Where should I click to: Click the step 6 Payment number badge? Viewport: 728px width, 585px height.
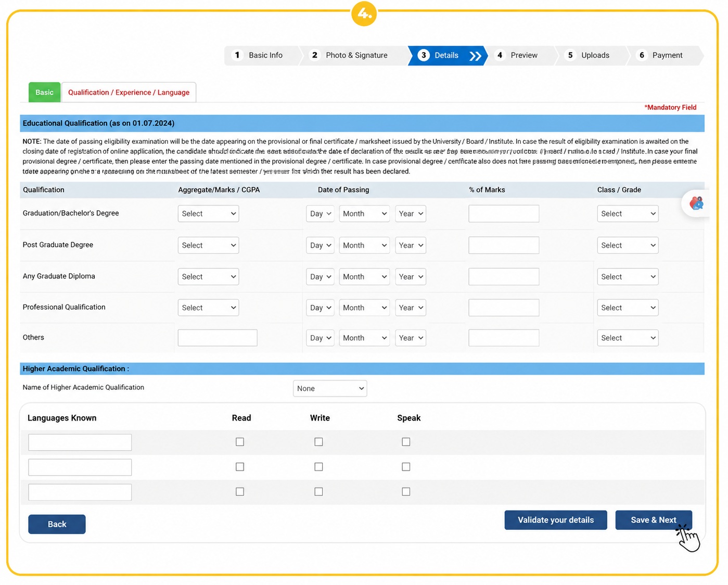[642, 55]
